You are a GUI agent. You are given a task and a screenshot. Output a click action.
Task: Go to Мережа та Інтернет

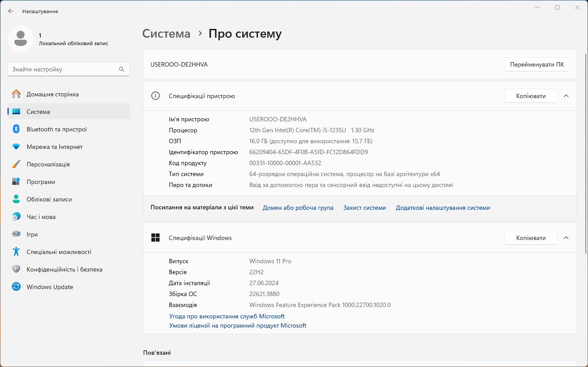point(69,147)
